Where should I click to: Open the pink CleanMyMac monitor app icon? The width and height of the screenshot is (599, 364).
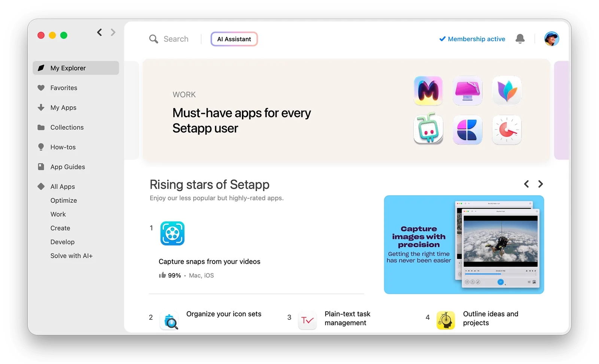(468, 91)
